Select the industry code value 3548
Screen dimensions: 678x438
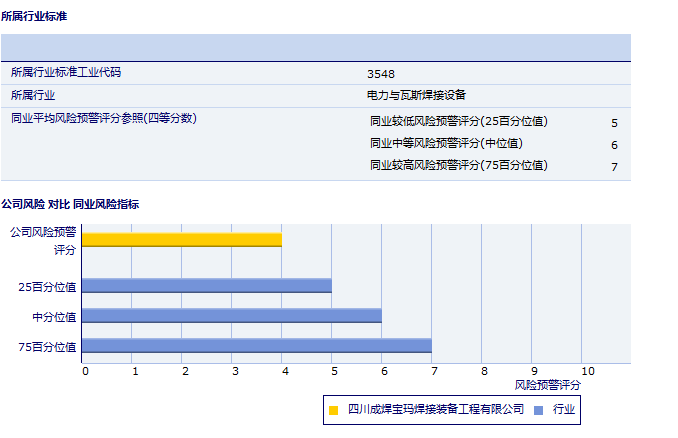point(380,74)
